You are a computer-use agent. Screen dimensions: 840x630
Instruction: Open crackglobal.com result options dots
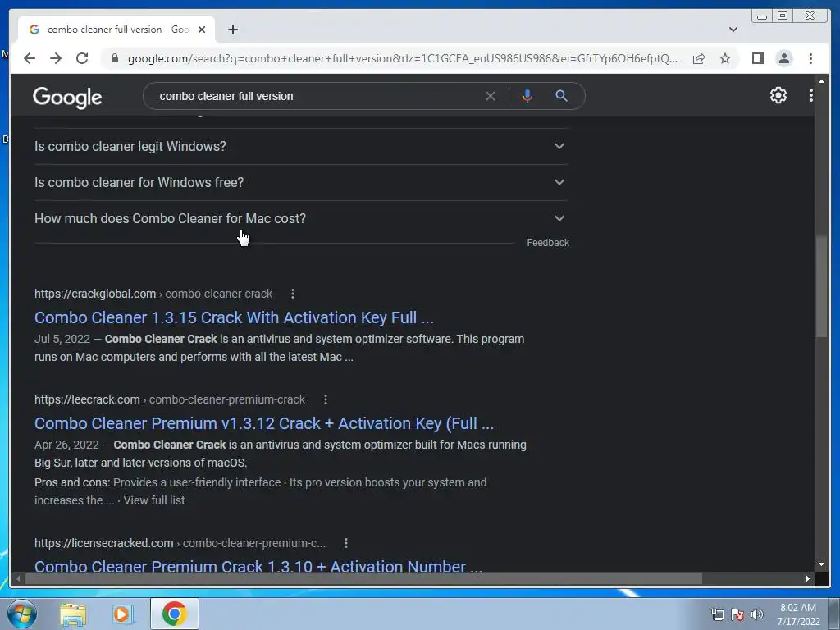click(293, 294)
